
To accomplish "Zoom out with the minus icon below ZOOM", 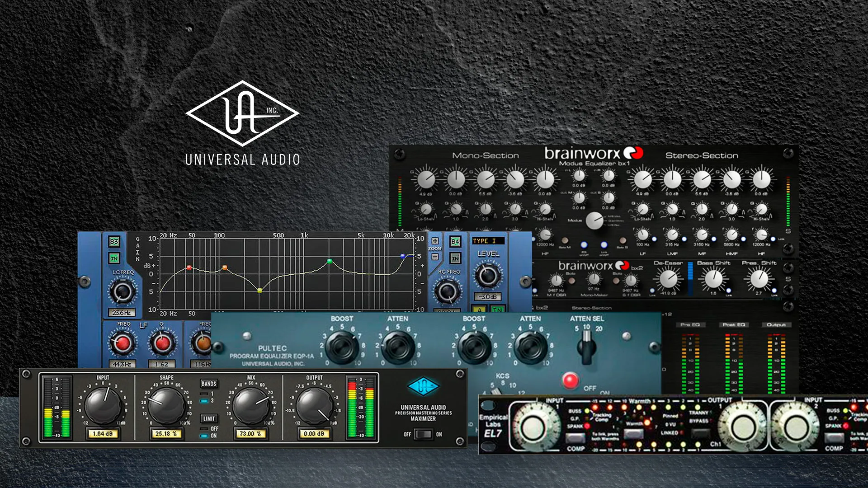I will click(435, 257).
